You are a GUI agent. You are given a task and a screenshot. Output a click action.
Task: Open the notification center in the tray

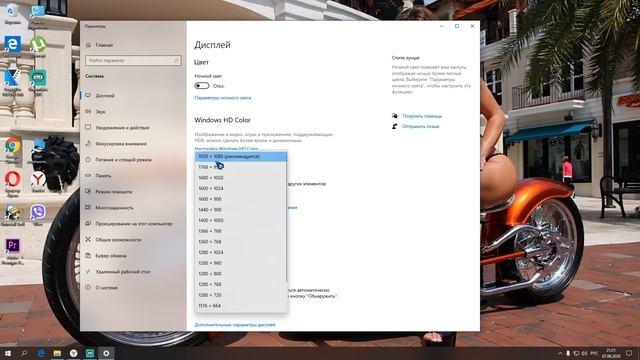629,353
